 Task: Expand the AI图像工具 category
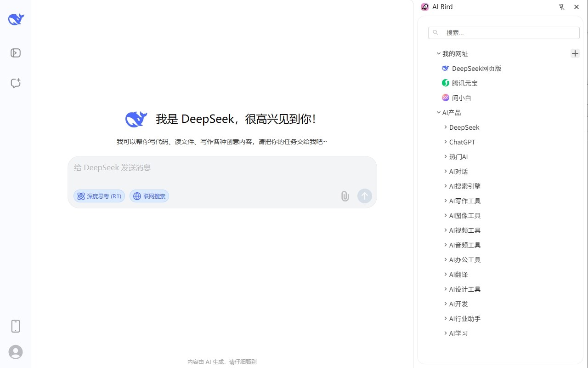click(446, 216)
